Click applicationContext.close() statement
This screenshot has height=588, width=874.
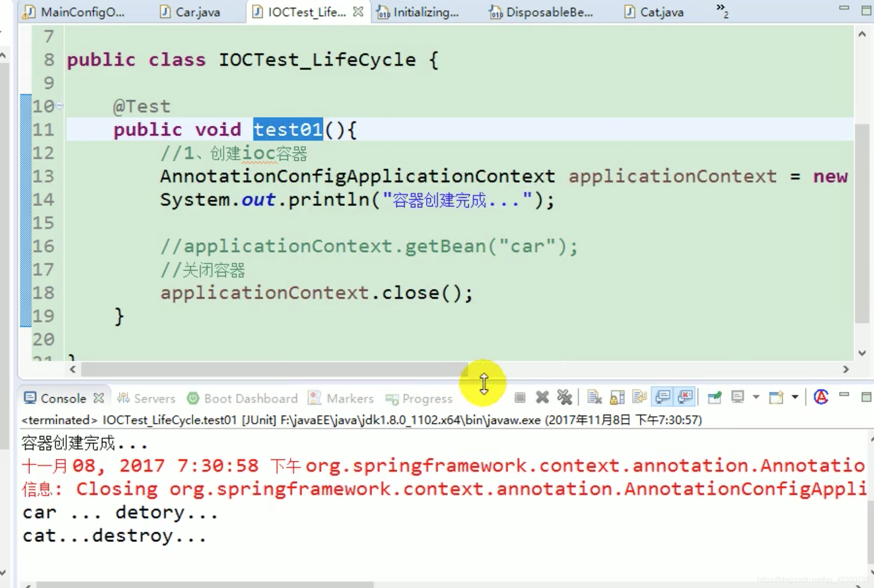[x=316, y=293]
